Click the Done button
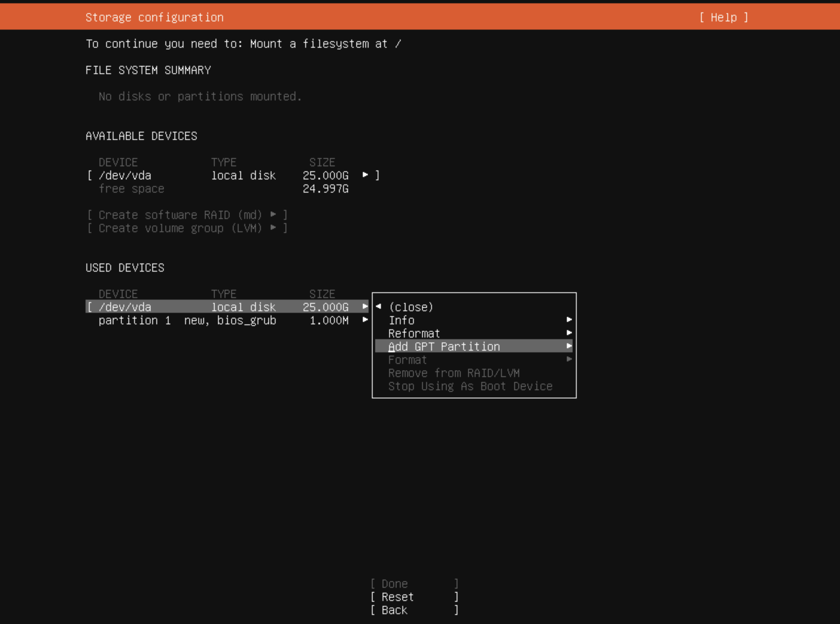840x624 pixels. 414,584
